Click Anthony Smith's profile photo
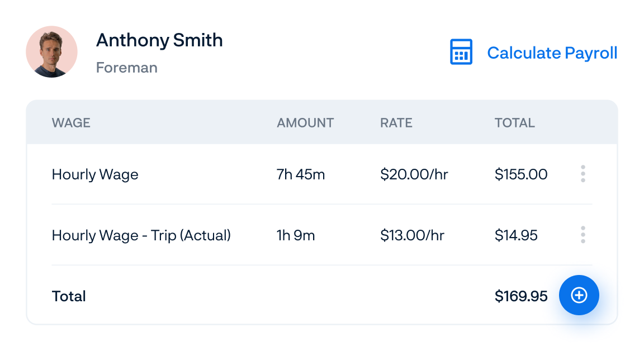644x351 pixels. [x=51, y=51]
